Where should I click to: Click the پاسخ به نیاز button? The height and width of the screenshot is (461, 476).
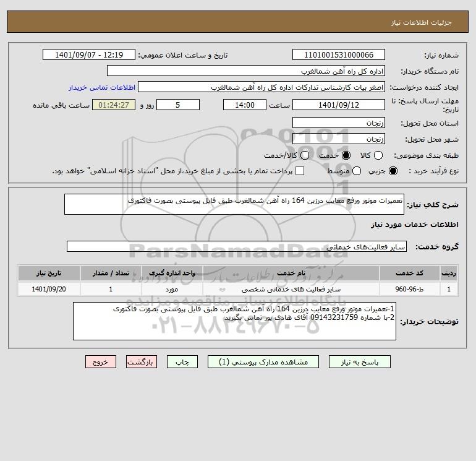359,362
